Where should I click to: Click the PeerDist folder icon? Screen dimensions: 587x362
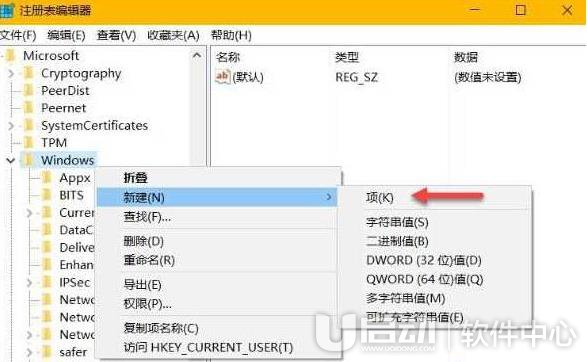click(x=28, y=91)
